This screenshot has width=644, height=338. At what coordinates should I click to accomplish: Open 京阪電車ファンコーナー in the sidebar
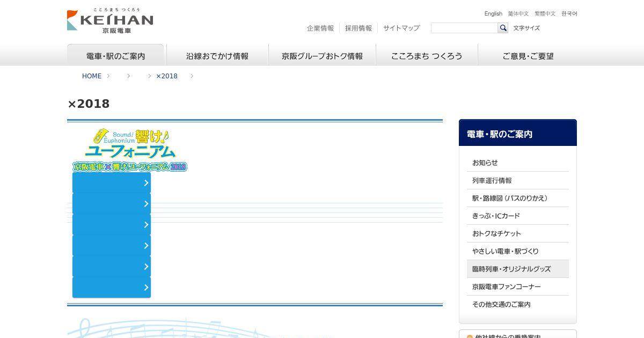[x=518, y=286]
